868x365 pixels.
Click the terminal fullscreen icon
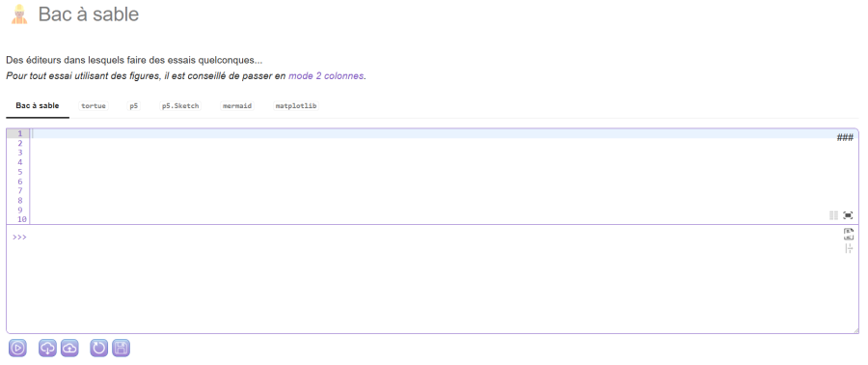[x=849, y=234]
